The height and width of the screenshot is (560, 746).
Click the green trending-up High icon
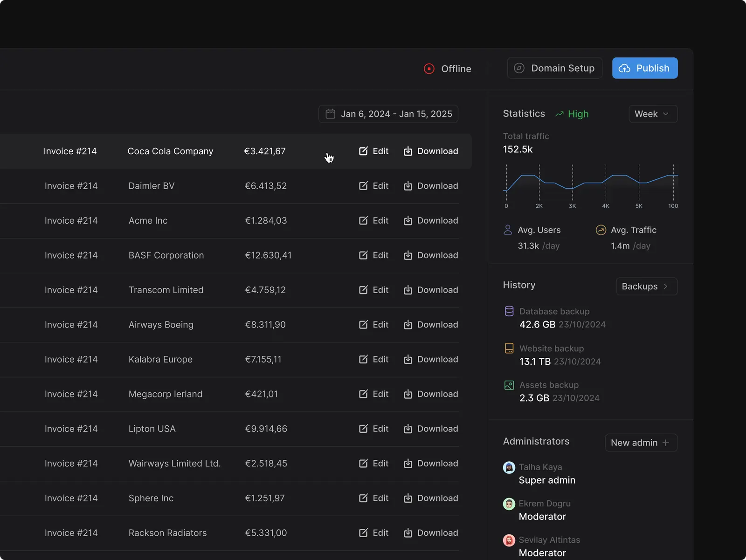click(559, 114)
